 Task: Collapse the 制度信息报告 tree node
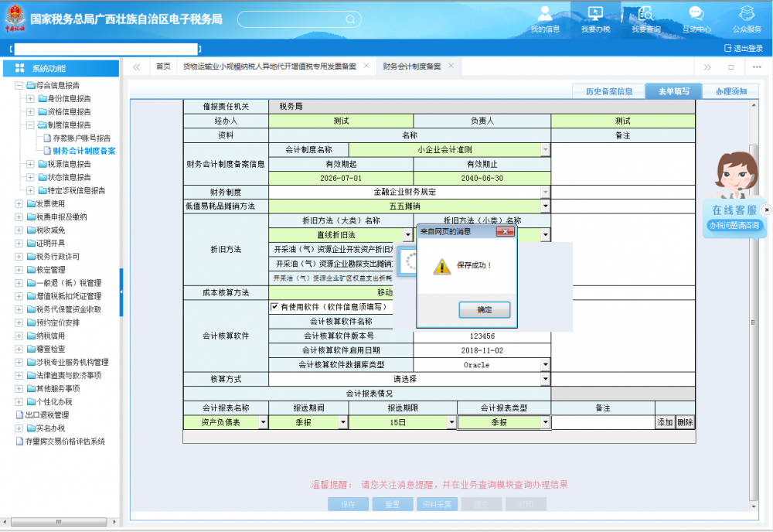click(30, 124)
